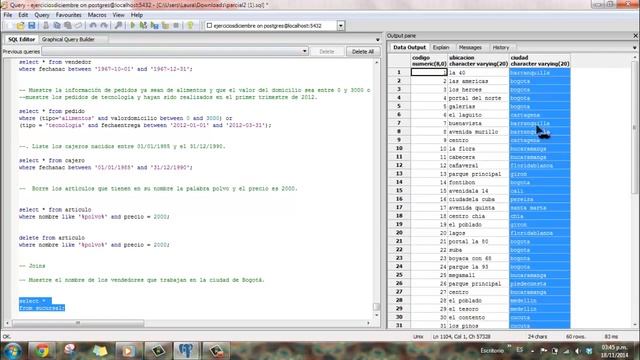Launch Google Chrome from the taskbar
Image resolution: width=640 pixels, height=360 pixels.
[x=42, y=351]
